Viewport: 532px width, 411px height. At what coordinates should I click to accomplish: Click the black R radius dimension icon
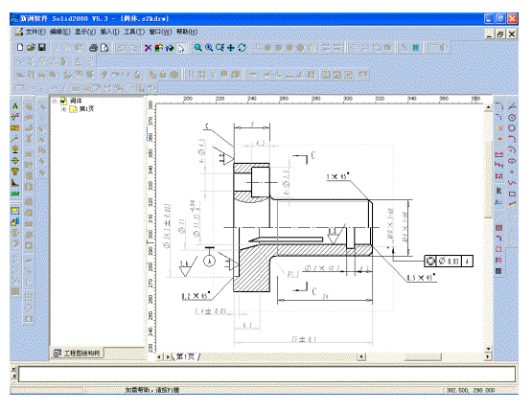pos(498,191)
